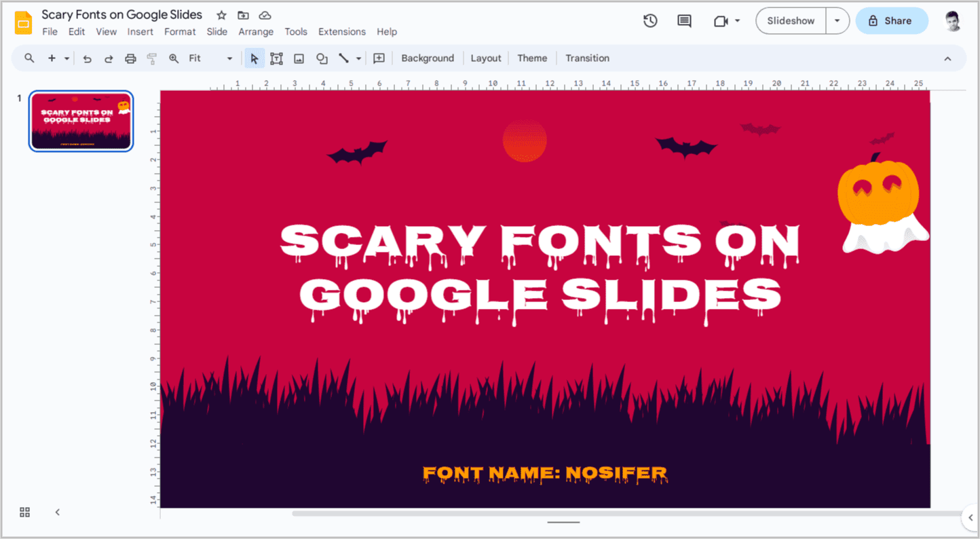Screen dimensions: 980x539
Task: Search the menus with the magnifier
Action: [x=29, y=58]
